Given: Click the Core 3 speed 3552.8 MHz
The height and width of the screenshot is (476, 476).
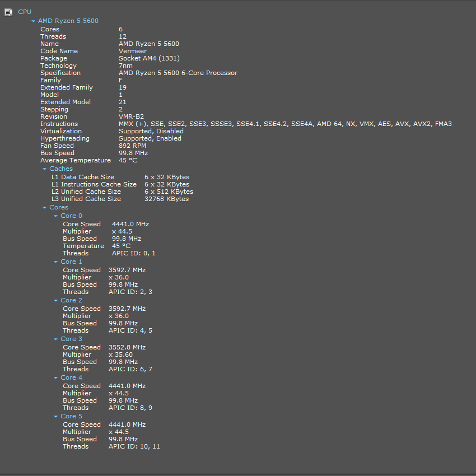Looking at the screenshot, I should coord(127,347).
